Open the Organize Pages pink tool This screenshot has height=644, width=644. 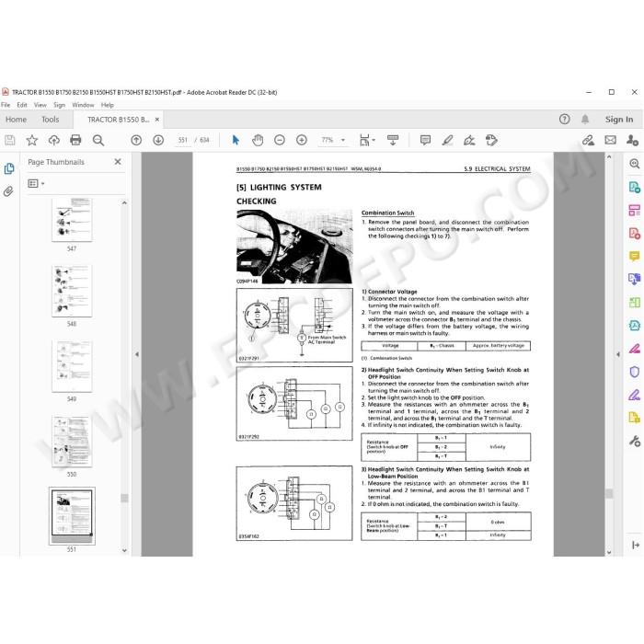(635, 211)
